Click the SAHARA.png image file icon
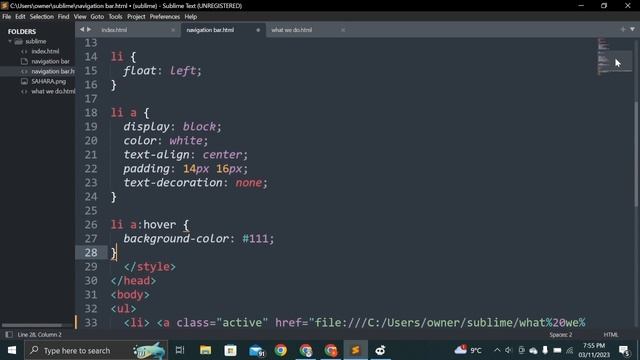Viewport: 640px width, 360px height. point(24,81)
